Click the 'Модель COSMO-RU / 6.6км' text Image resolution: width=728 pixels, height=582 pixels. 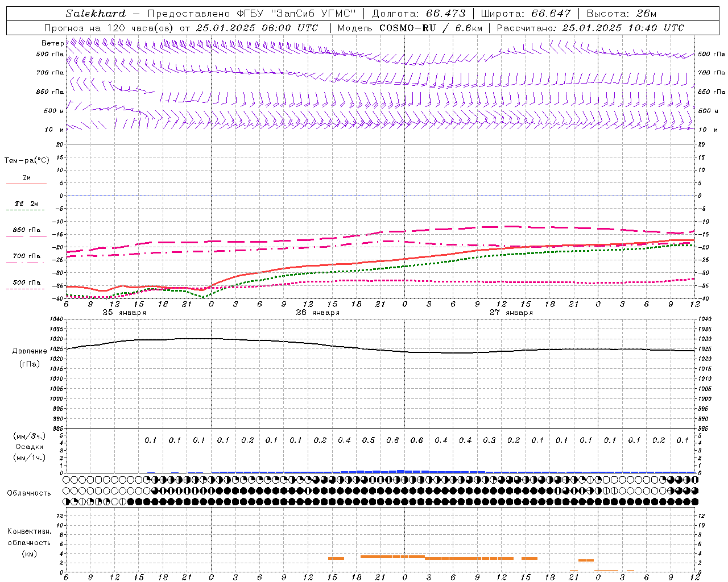pyautogui.click(x=409, y=28)
